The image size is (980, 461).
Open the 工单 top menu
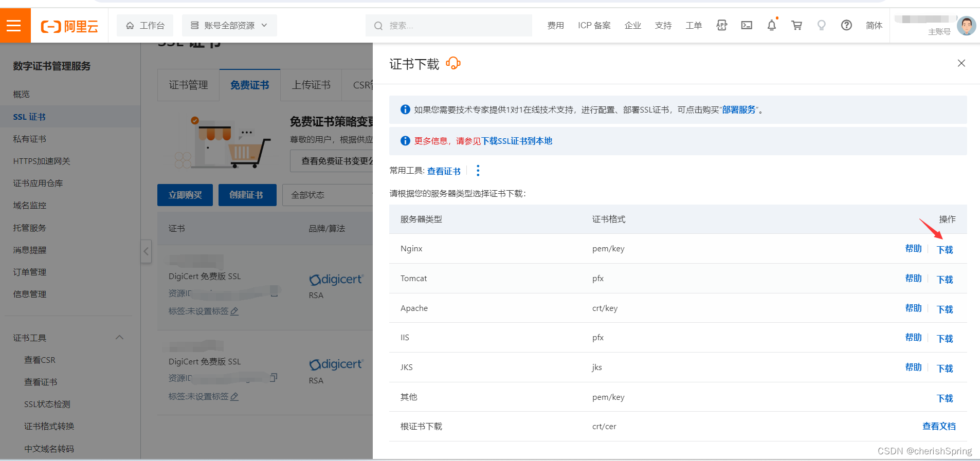694,25
